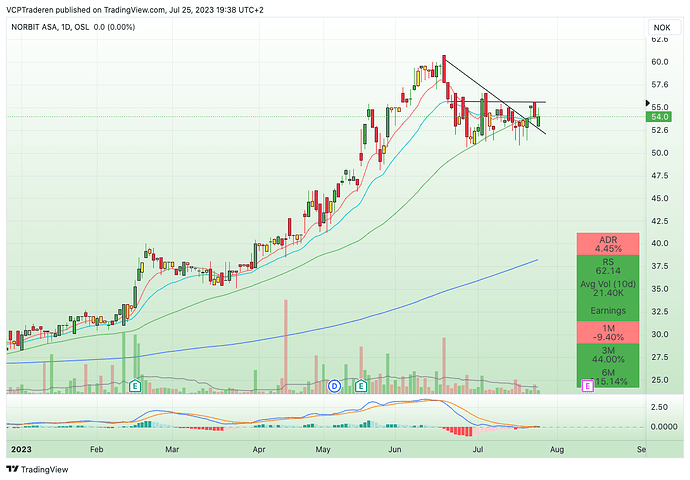
Task: Click the Jul label on time axis
Action: click(x=477, y=449)
